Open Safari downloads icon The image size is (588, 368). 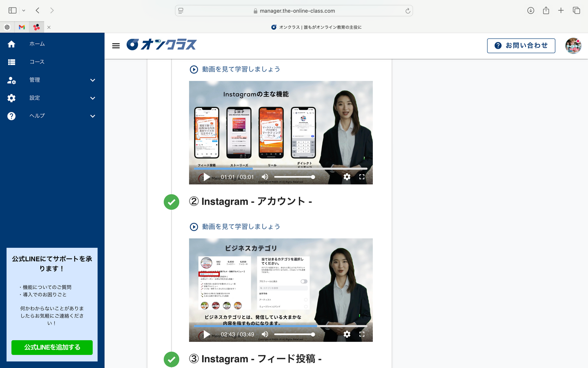(x=530, y=11)
